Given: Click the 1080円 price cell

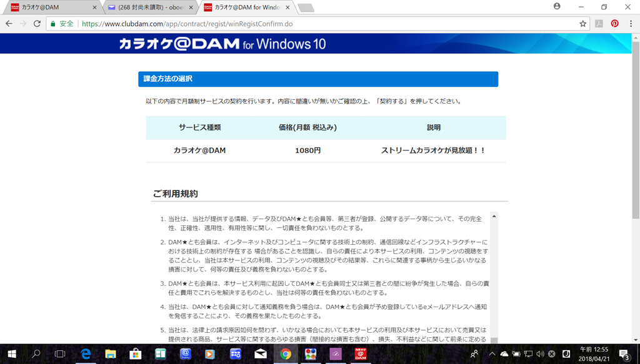Looking at the screenshot, I should click(307, 150).
